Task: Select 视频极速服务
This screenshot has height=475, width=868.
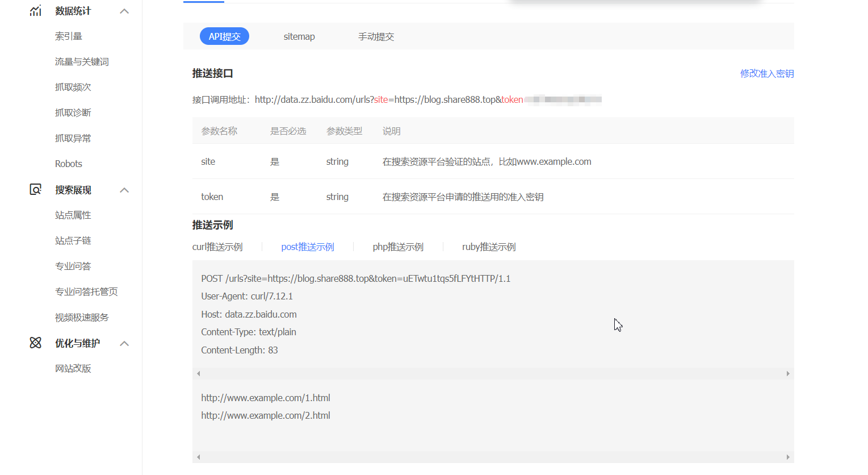Action: click(82, 317)
